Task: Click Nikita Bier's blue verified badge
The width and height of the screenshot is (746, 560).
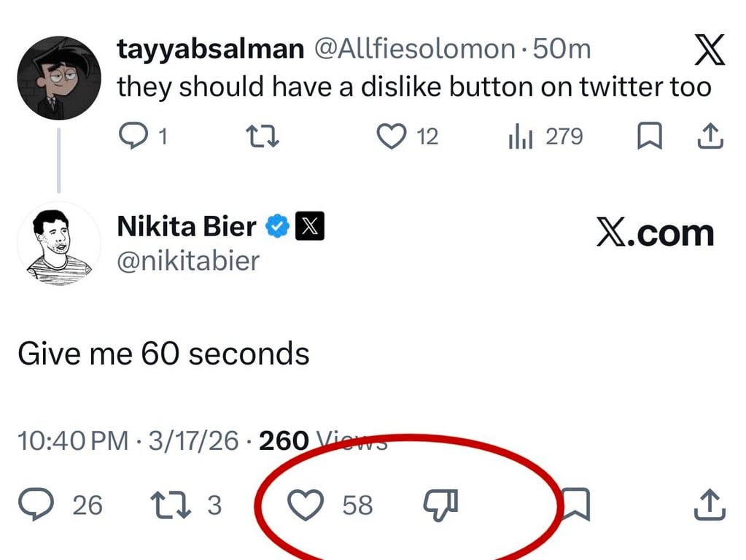Action: pyautogui.click(x=277, y=226)
